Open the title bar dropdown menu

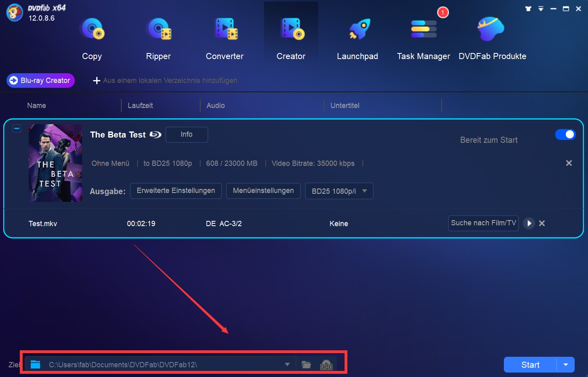tap(541, 8)
